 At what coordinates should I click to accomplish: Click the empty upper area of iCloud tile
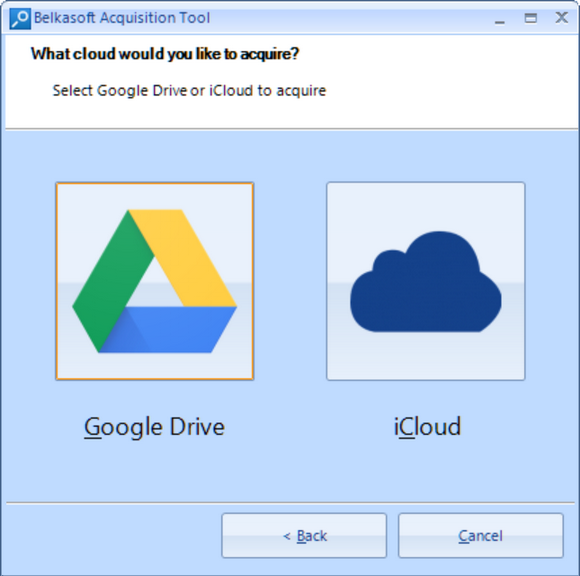coord(426,205)
